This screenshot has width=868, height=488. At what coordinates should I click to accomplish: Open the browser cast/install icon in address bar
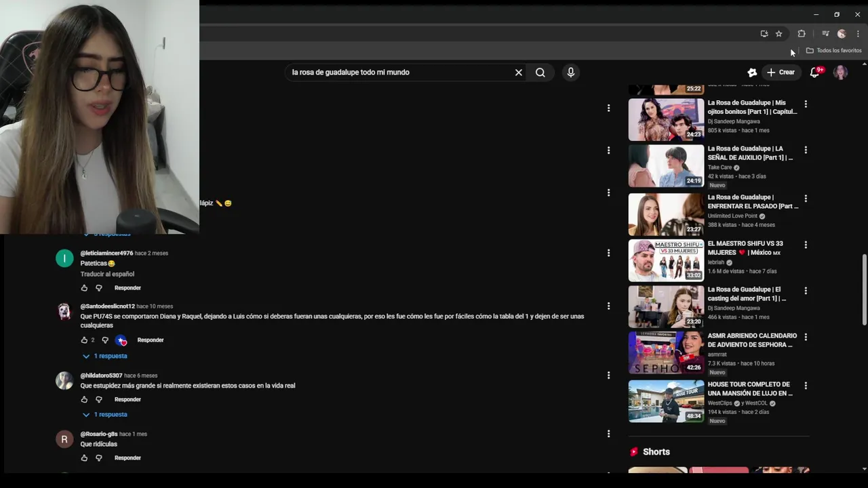(764, 34)
